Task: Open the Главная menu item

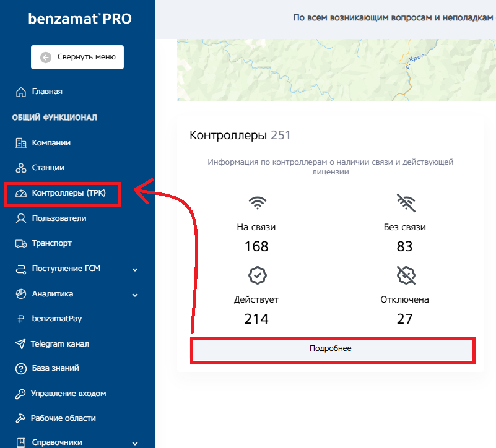Action: [47, 92]
